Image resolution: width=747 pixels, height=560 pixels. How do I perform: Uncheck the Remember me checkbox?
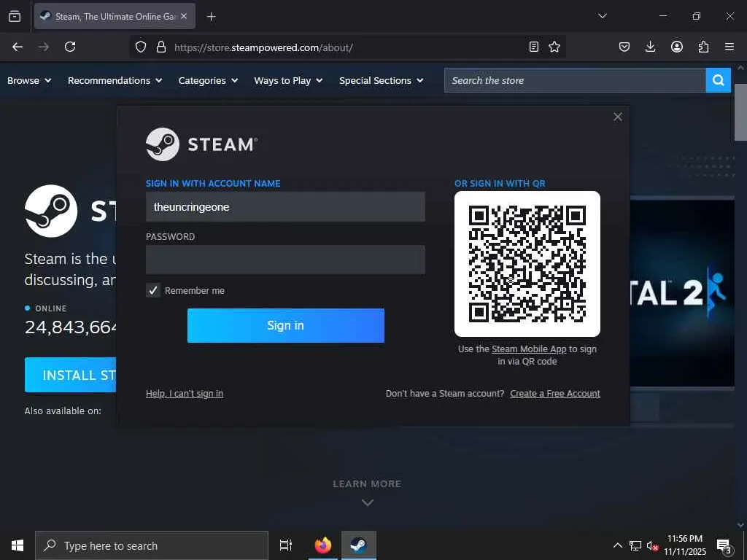tap(153, 290)
